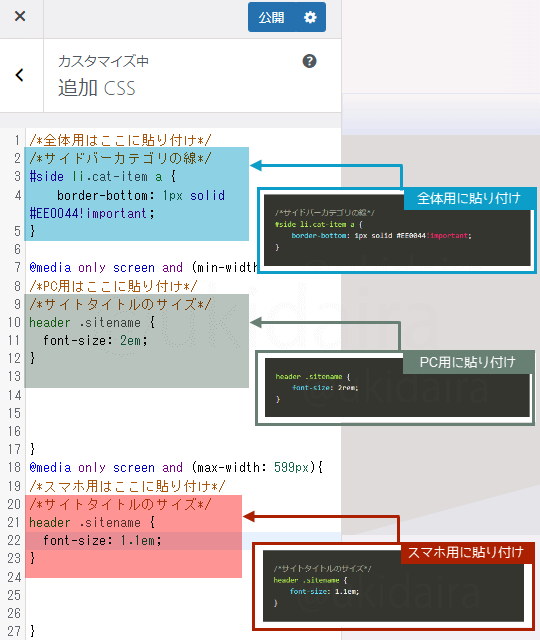Click on the #side li.cat-item a selector line
The width and height of the screenshot is (540, 640).
pos(102,176)
